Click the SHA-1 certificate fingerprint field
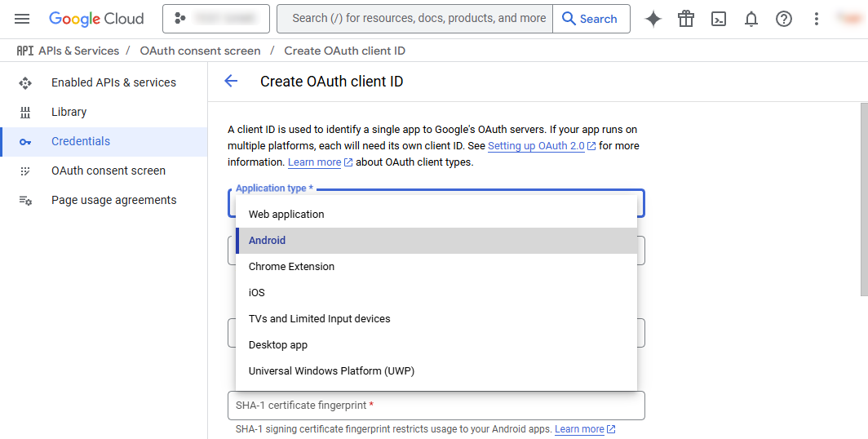 point(436,406)
